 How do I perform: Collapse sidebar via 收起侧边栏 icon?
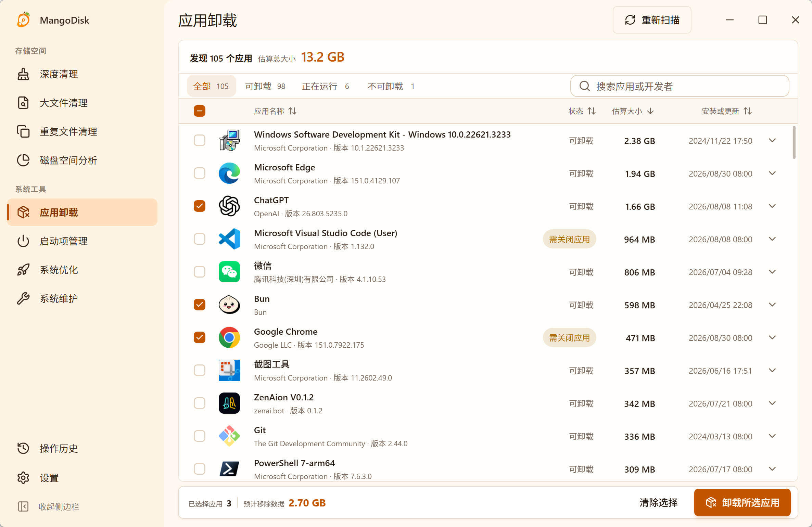(x=23, y=507)
